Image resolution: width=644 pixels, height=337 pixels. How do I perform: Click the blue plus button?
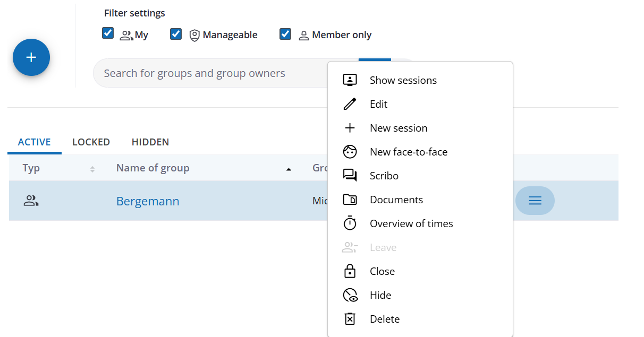click(x=31, y=57)
